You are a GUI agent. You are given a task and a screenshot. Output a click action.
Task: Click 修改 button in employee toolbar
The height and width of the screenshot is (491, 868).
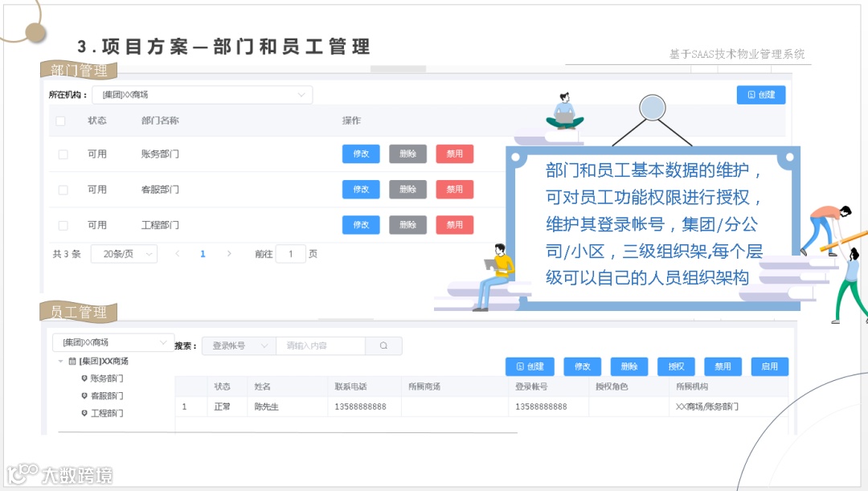click(583, 366)
